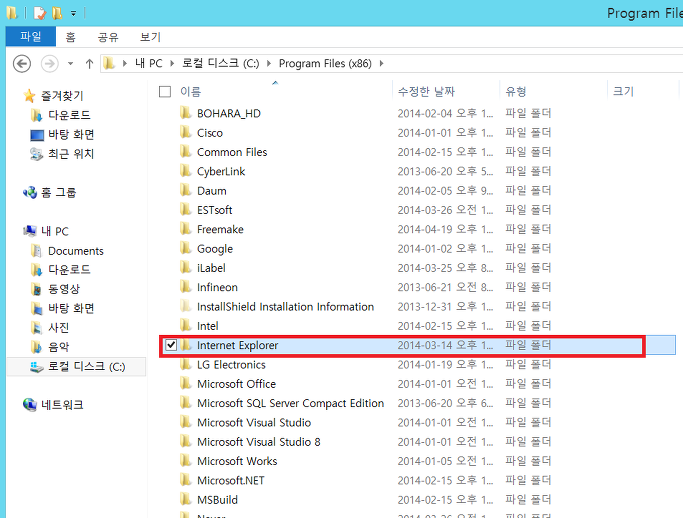The width and height of the screenshot is (683, 518).
Task: Open the Customize Quick Access Toolbar dropdown
Action: pyautogui.click(x=74, y=14)
